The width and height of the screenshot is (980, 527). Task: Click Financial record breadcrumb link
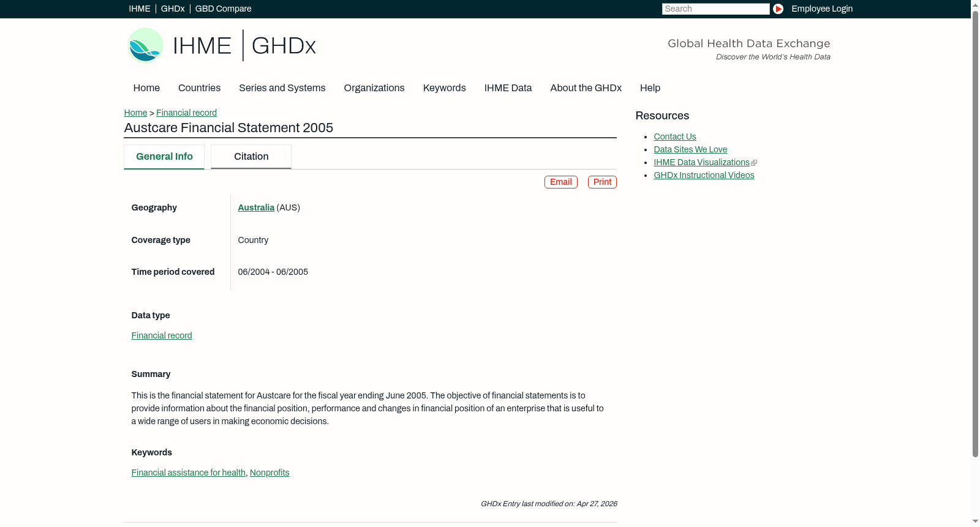click(186, 113)
